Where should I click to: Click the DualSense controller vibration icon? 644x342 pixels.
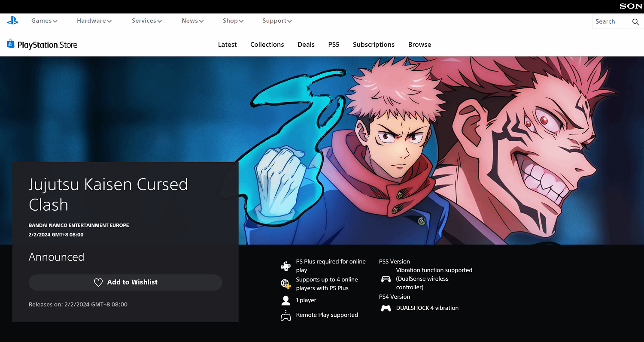[386, 279]
